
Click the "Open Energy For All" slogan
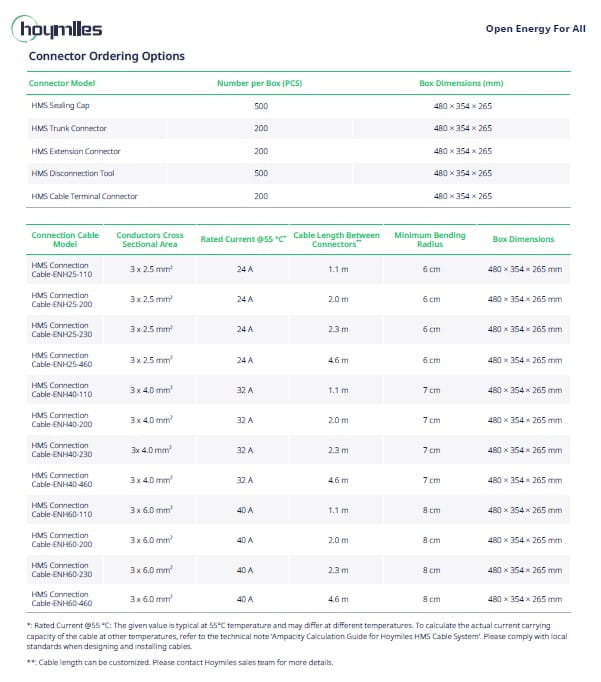[x=535, y=29]
